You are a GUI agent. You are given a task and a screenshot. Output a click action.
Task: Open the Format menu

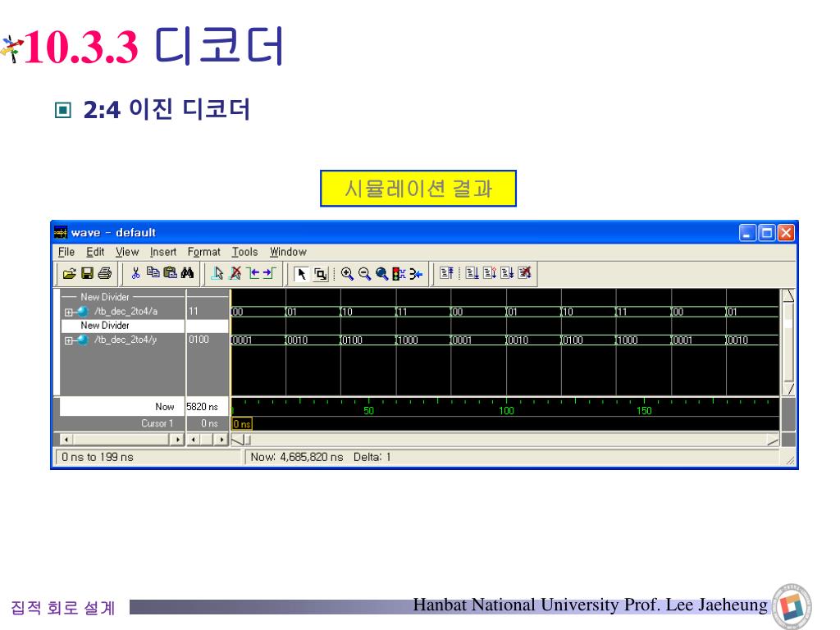203,252
